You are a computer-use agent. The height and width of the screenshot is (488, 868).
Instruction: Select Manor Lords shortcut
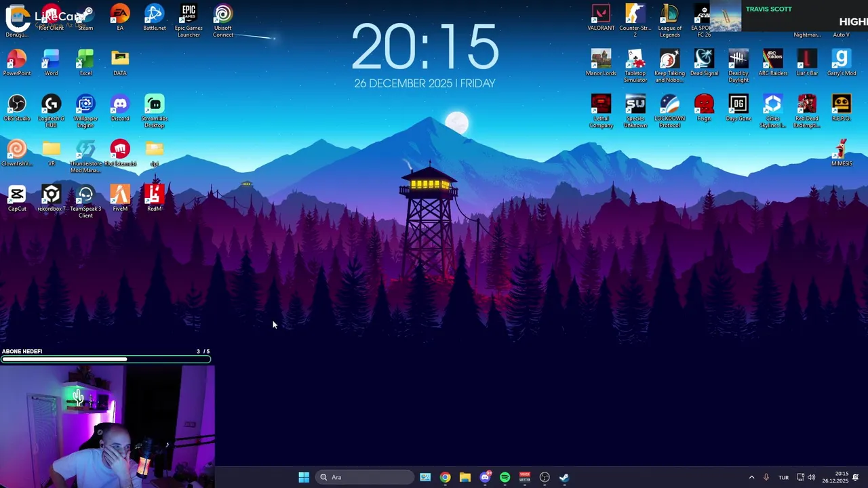coord(601,63)
